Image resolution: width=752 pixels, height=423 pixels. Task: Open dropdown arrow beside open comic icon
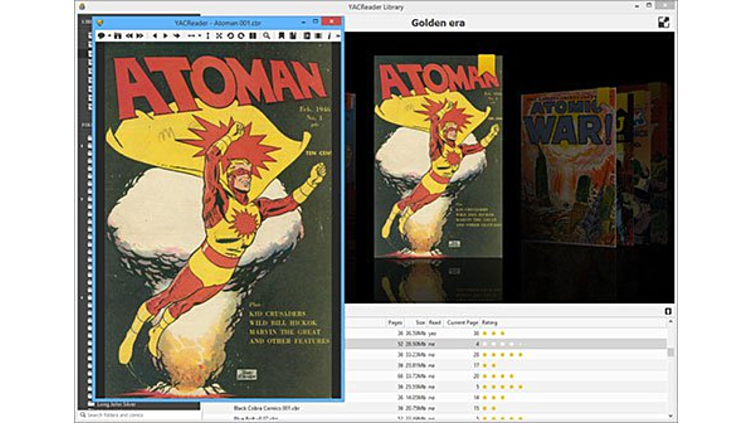[x=109, y=36]
